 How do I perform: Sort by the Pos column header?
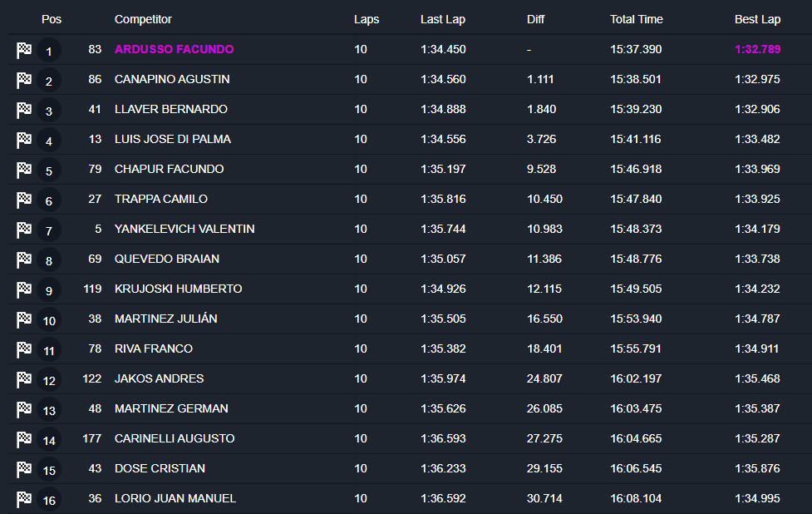click(x=51, y=19)
